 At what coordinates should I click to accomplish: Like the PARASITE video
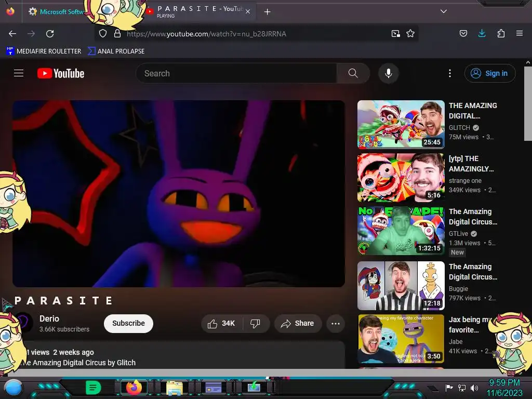[x=221, y=323]
